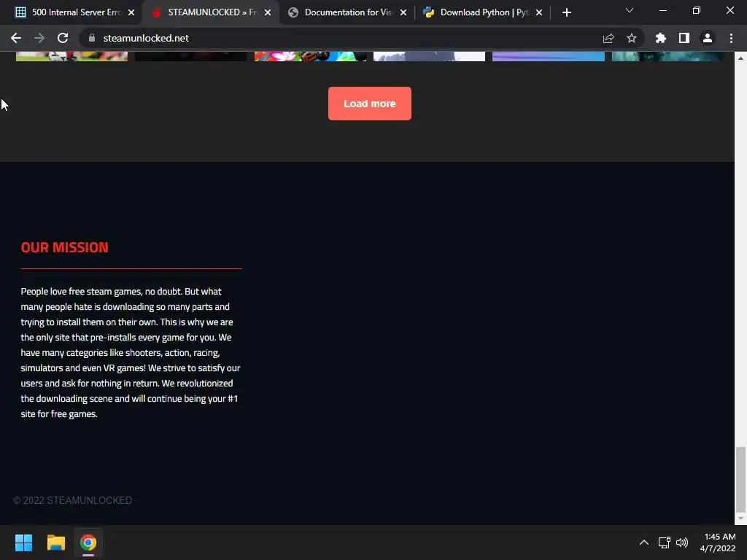Screen dimensions: 747x560
Task: Close the 500 Internal Server Error tab
Action: [x=131, y=12]
